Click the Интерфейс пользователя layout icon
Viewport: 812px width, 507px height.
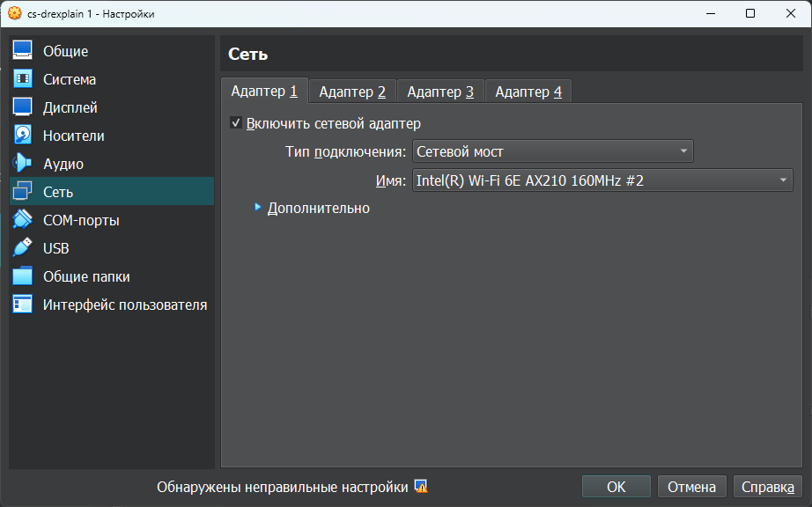pyautogui.click(x=23, y=305)
